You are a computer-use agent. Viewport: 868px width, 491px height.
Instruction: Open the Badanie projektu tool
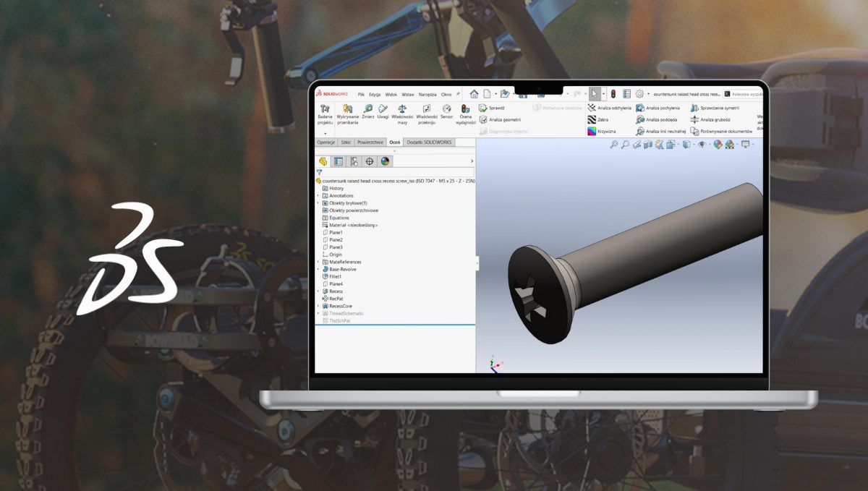coord(325,114)
